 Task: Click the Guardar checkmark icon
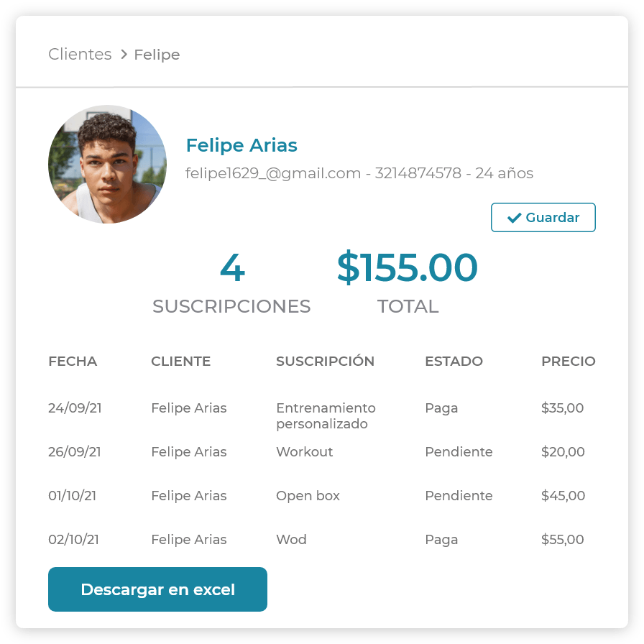[x=514, y=218]
